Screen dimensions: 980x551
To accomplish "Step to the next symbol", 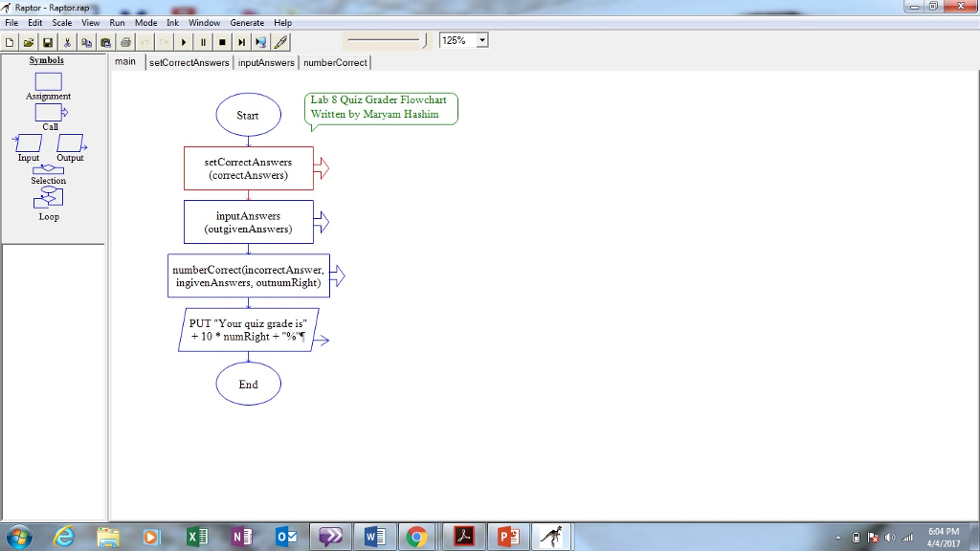I will (x=241, y=41).
